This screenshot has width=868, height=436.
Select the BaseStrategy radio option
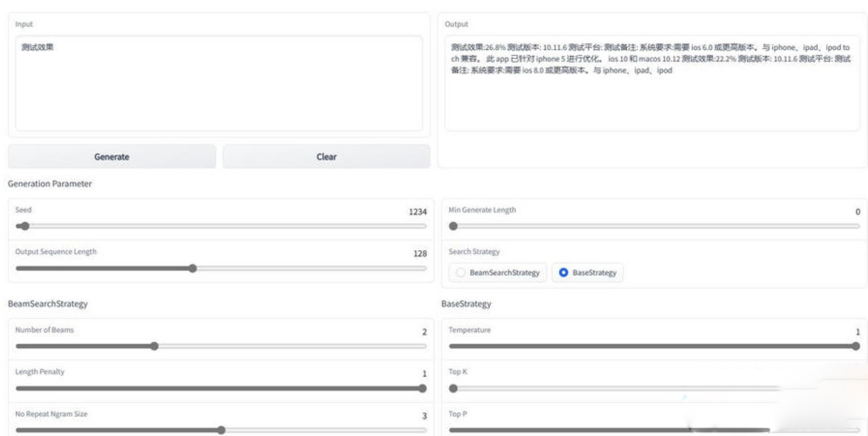pos(588,272)
